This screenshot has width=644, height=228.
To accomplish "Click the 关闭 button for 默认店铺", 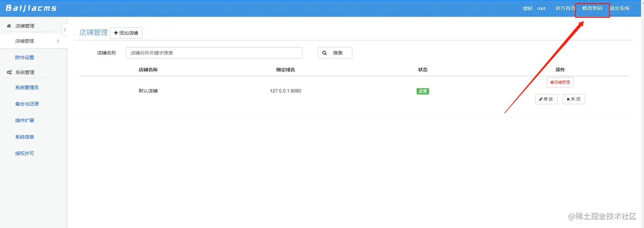I will tap(574, 99).
